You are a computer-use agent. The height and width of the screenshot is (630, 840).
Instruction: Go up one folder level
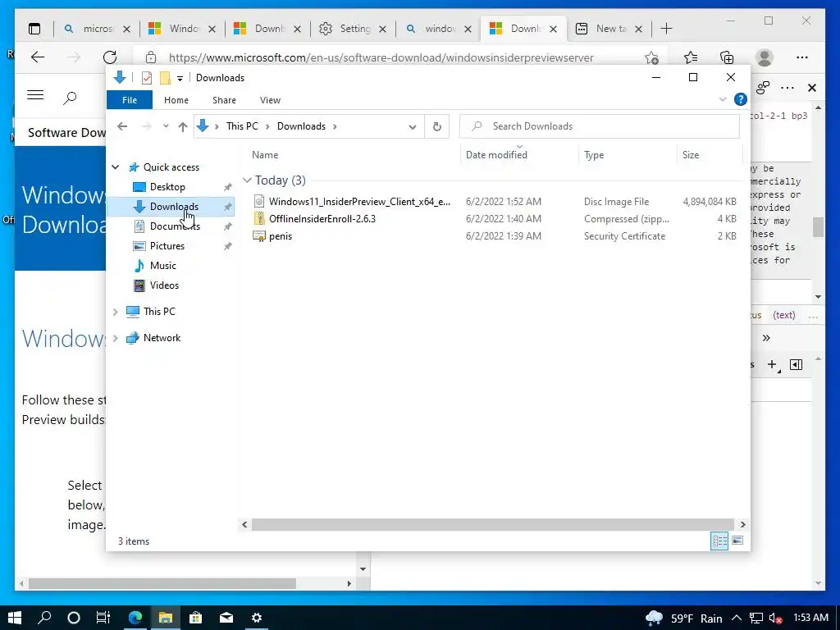click(x=183, y=126)
